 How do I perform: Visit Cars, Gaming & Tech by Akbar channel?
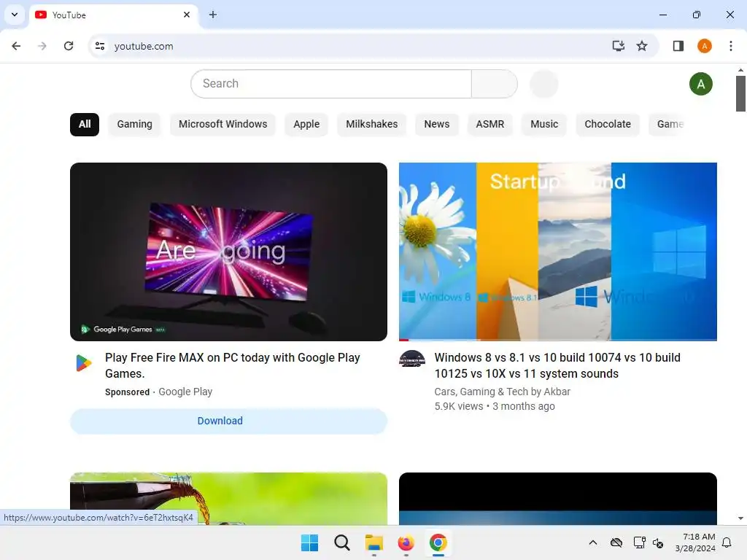[502, 392]
